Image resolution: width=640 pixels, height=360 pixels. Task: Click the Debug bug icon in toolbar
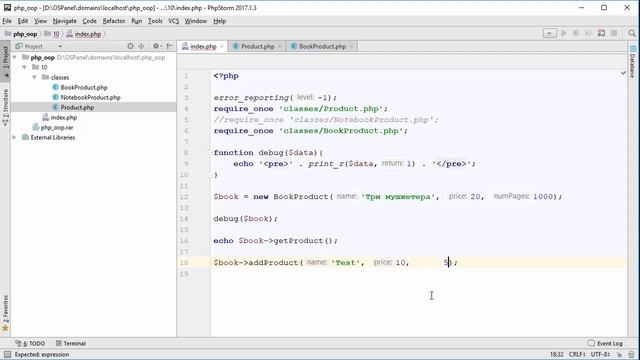pos(576,33)
